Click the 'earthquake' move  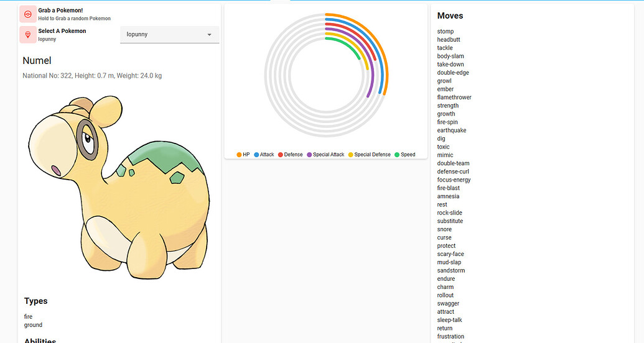pos(452,130)
